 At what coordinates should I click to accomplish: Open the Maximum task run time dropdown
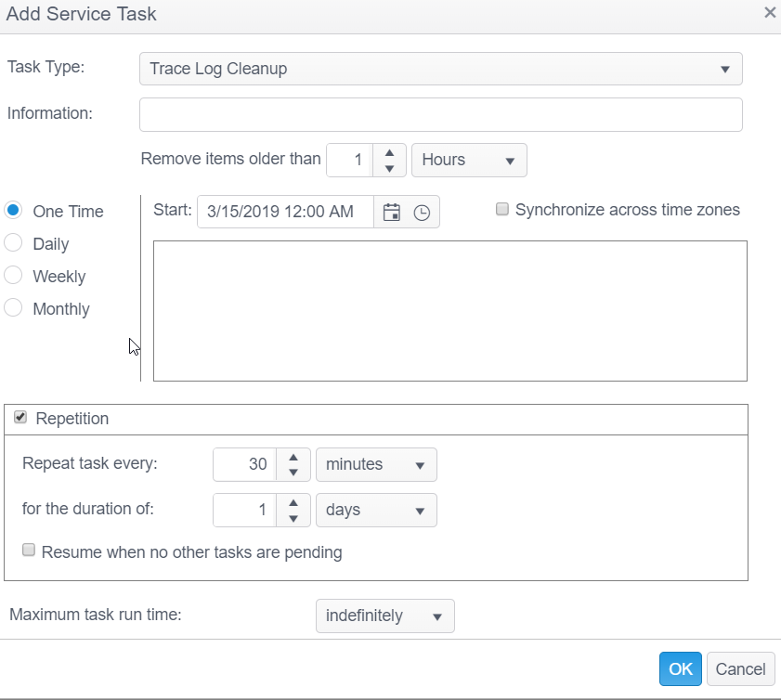pos(384,616)
